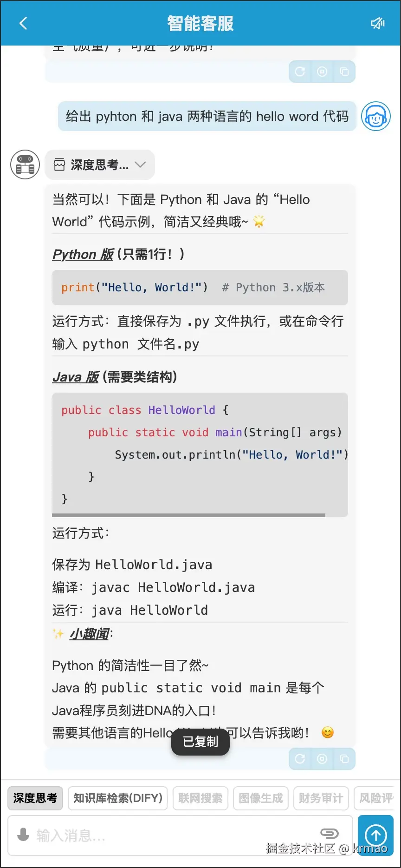This screenshot has height=868, width=401.
Task: Tap the robot avatar next to bot message
Action: (x=25, y=164)
